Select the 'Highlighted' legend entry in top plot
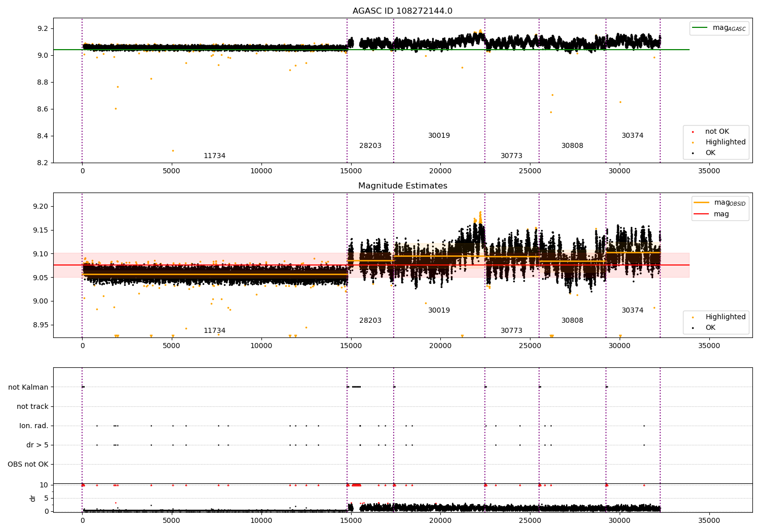The width and height of the screenshot is (760, 532). click(x=726, y=142)
